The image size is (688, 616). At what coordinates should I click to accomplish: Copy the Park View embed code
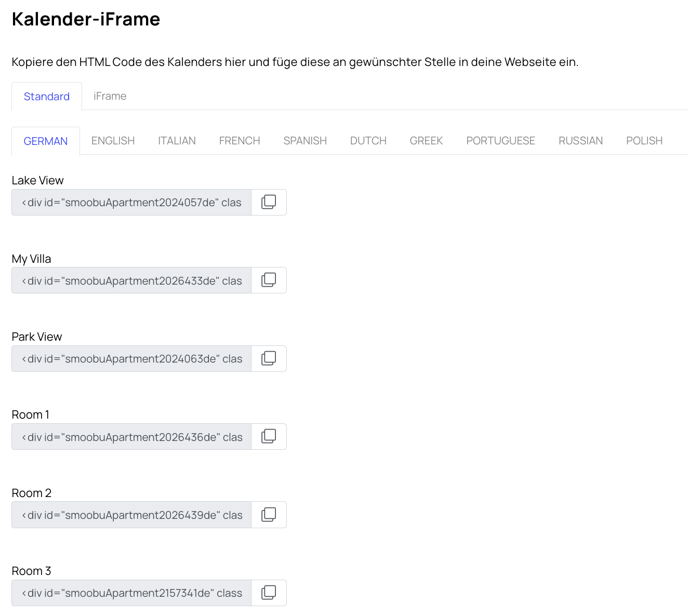[269, 358]
